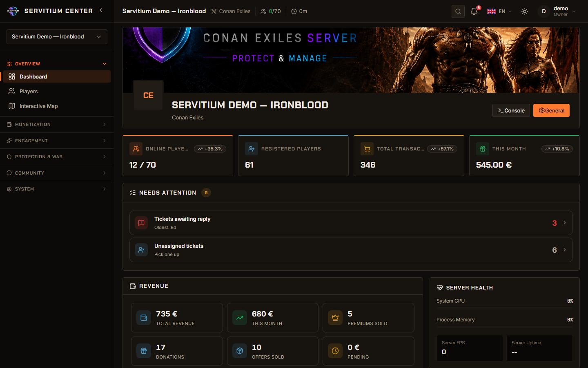The width and height of the screenshot is (588, 368).
Task: Click the +35.3% online players badge
Action: pyautogui.click(x=210, y=149)
